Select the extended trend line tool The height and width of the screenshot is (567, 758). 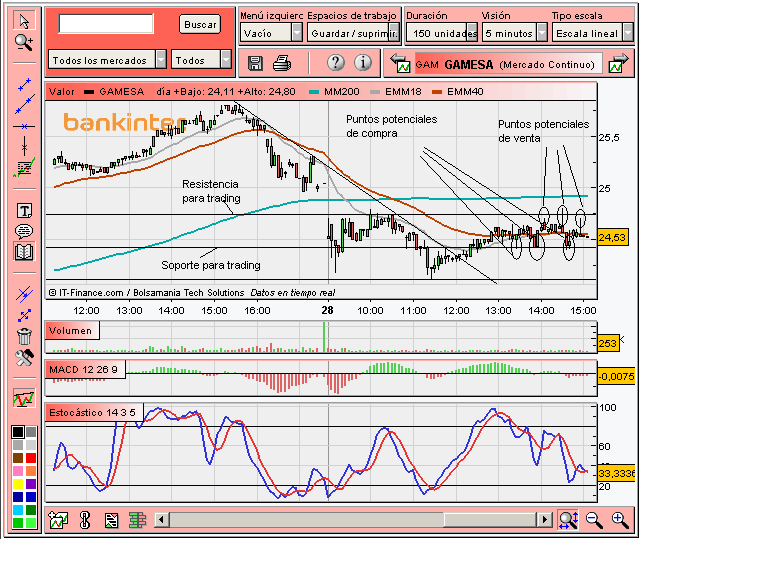24,104
